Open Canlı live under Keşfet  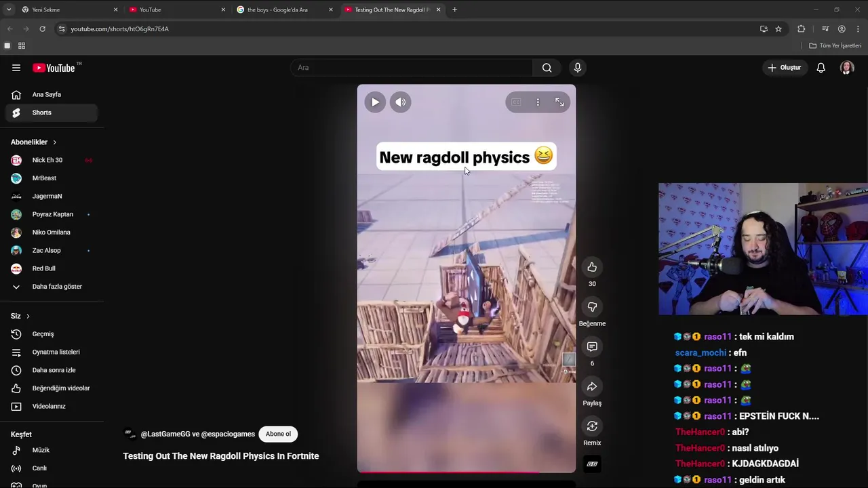pos(52,468)
